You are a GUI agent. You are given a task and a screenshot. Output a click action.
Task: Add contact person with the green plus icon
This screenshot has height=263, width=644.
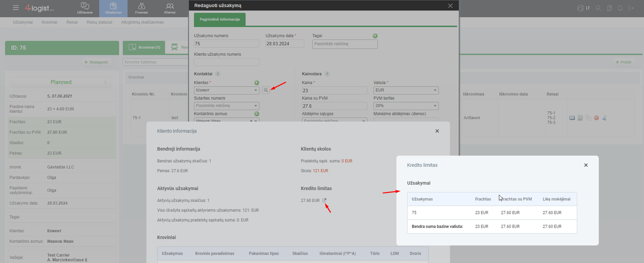tap(257, 114)
